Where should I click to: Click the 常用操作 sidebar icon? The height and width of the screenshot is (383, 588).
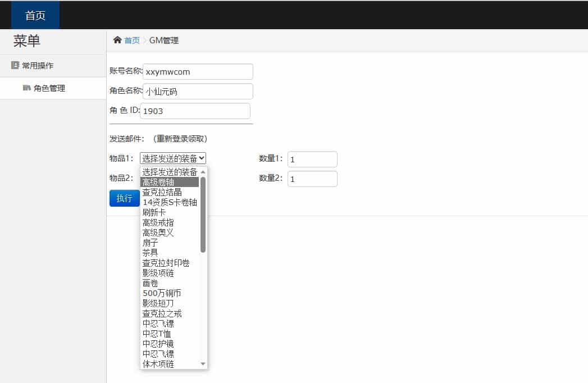click(15, 65)
